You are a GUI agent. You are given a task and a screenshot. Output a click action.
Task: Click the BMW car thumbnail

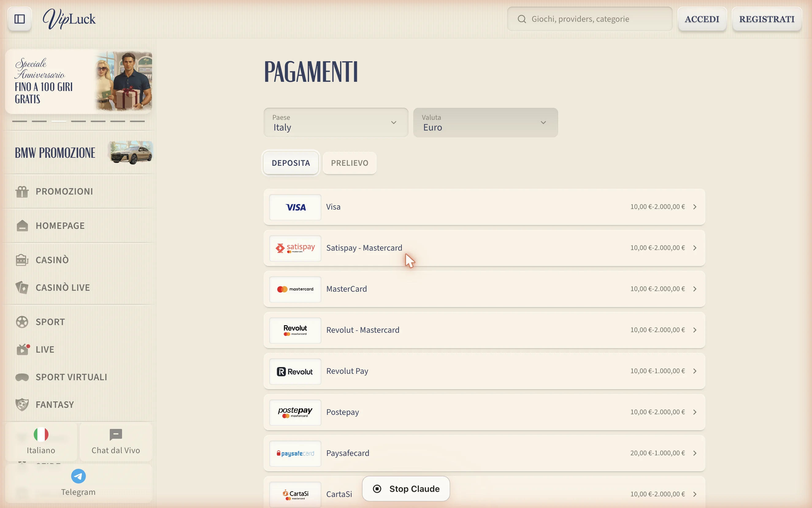point(131,153)
